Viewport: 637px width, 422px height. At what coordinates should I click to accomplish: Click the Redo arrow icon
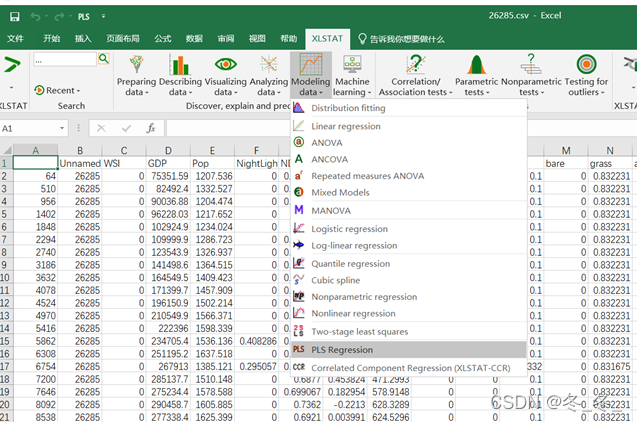(59, 17)
